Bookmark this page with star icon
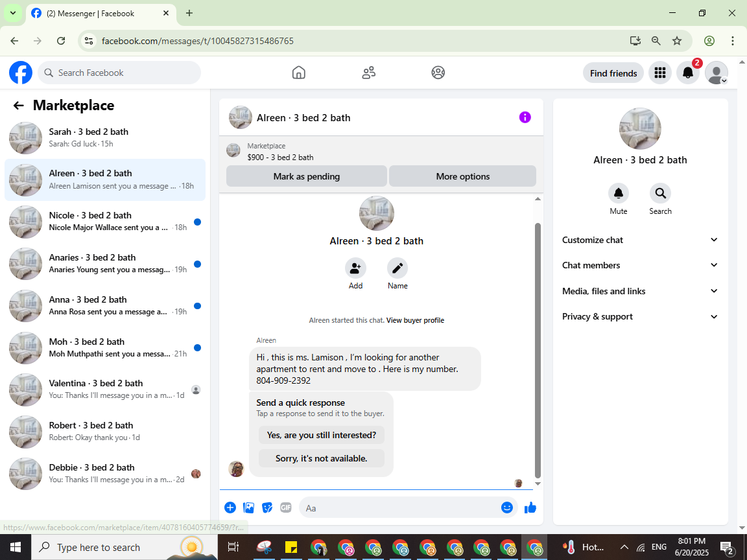747x560 pixels. coord(677,41)
